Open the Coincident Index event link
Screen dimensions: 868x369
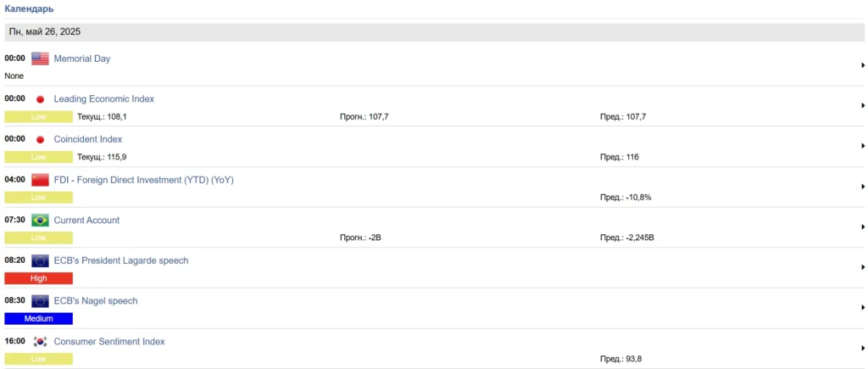[88, 139]
